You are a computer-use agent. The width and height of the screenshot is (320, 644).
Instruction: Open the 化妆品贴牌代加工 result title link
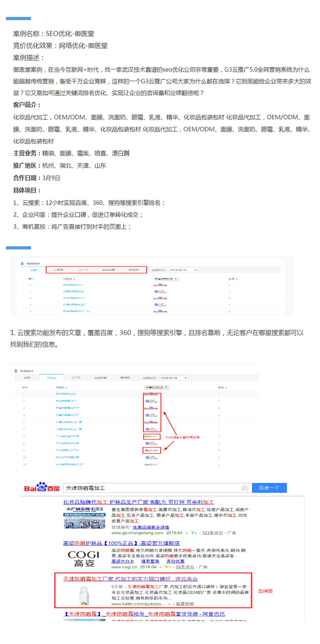click(139, 502)
